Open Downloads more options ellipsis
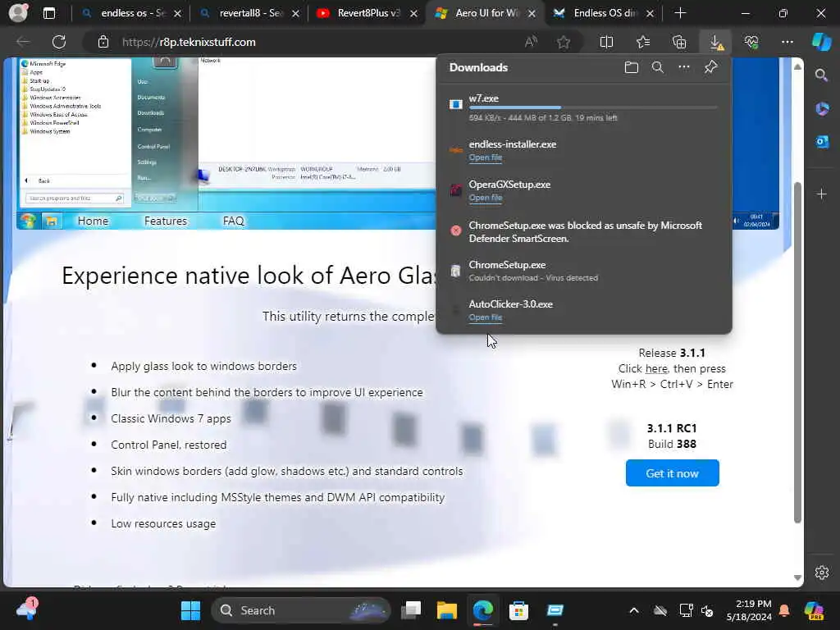Screen dimensions: 840x630 (x=684, y=67)
